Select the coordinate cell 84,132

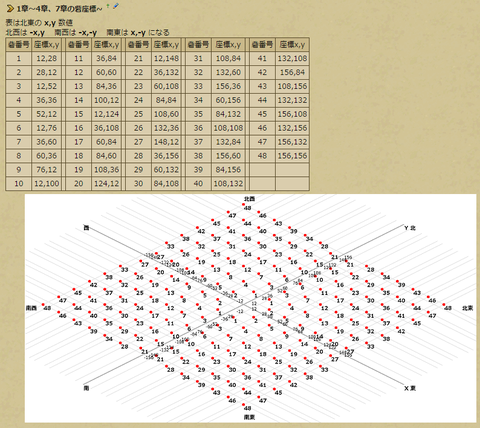click(x=228, y=114)
